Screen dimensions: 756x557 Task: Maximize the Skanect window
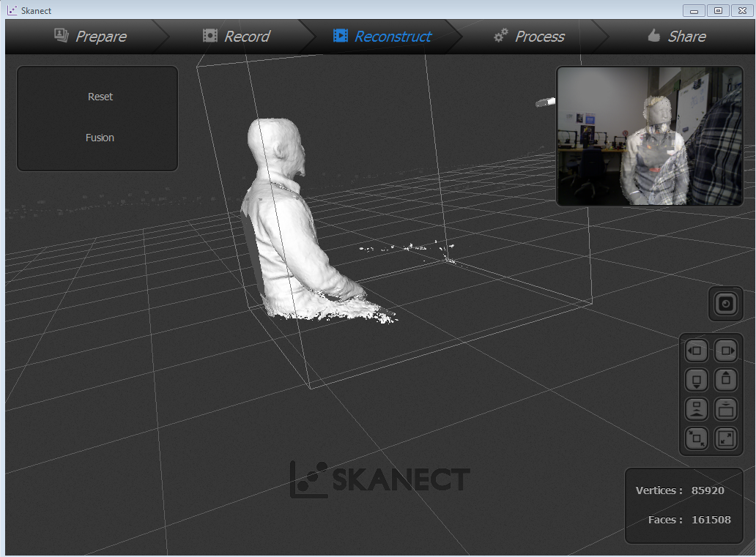(x=718, y=10)
